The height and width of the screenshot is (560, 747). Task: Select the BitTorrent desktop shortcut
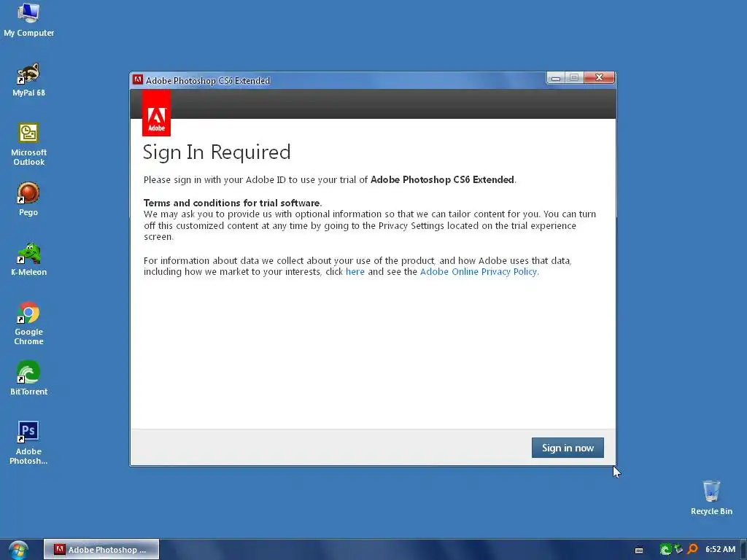28,378
